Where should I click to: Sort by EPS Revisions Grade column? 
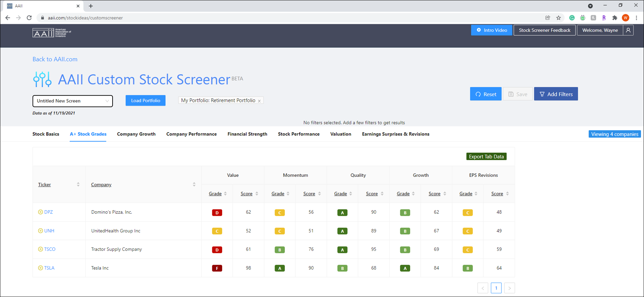pyautogui.click(x=476, y=194)
